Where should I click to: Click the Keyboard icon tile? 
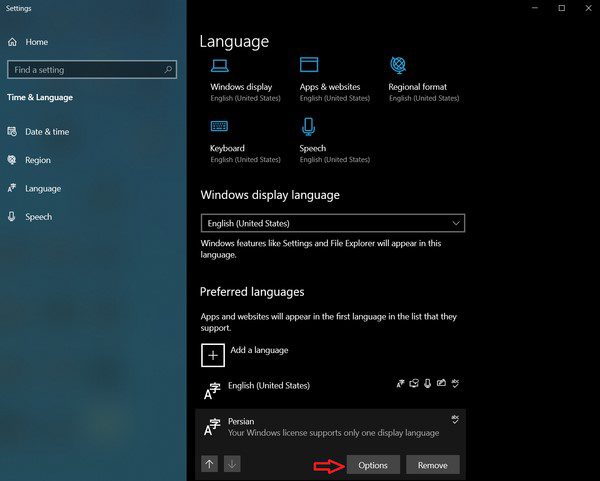click(219, 126)
